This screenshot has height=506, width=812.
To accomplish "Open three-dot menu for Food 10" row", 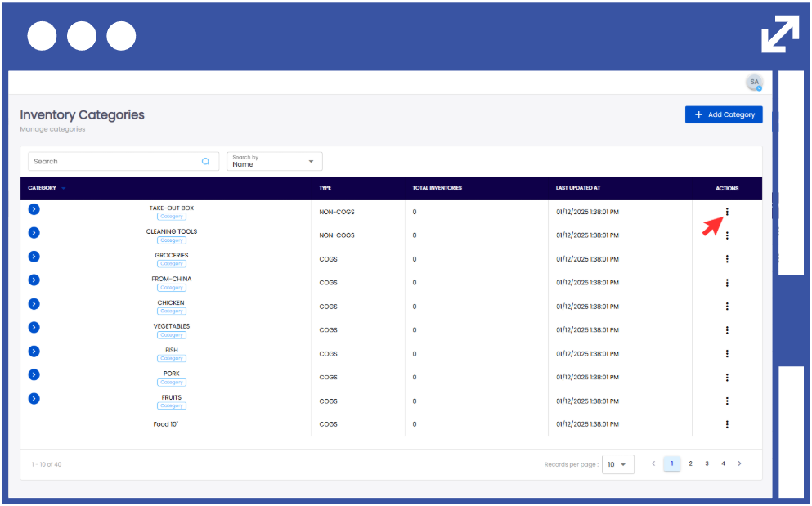I will point(727,424).
